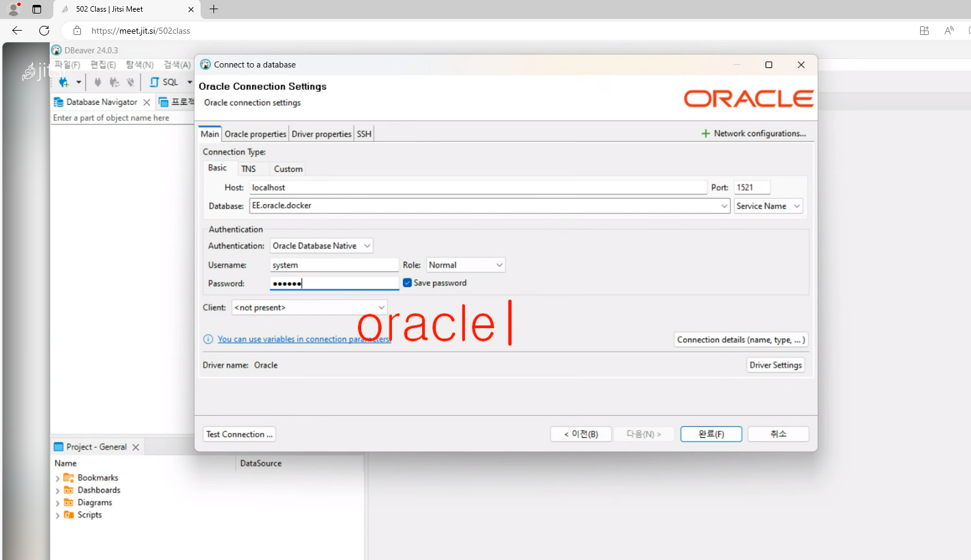Viewport: 971px width, 560px height.
Task: Click the browser refresh icon
Action: pos(44,31)
